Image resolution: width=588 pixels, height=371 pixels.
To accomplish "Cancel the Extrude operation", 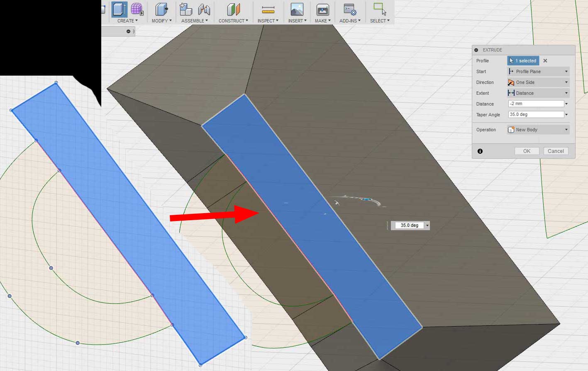I will pyautogui.click(x=556, y=151).
